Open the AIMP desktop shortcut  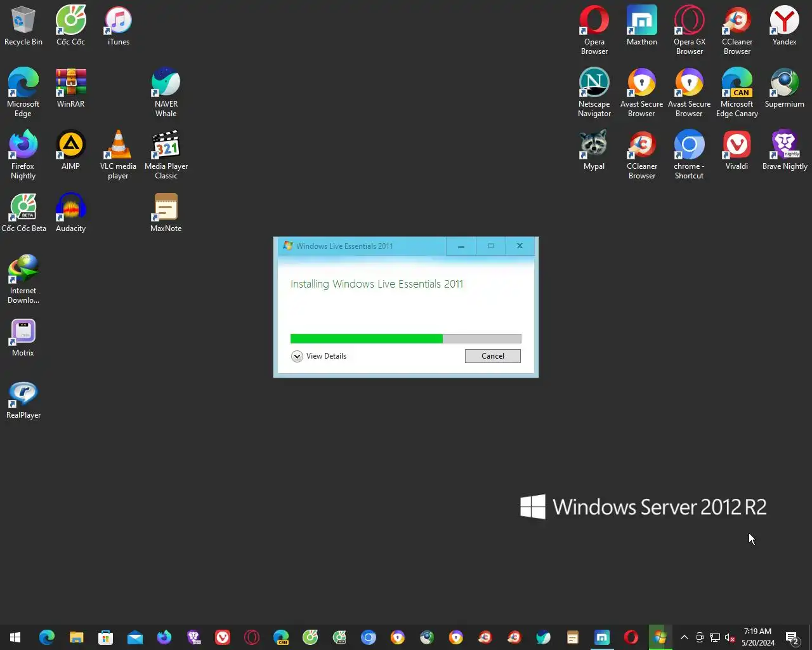pos(70,150)
